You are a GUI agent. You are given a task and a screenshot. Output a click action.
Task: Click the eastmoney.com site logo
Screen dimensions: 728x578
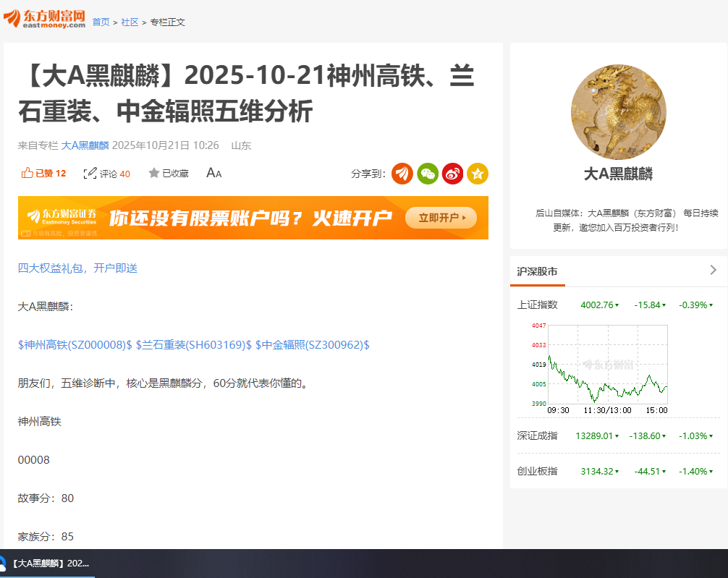[45, 19]
